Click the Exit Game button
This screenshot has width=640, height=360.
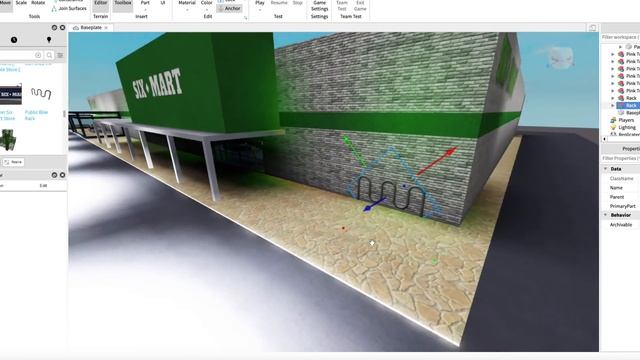click(x=360, y=6)
